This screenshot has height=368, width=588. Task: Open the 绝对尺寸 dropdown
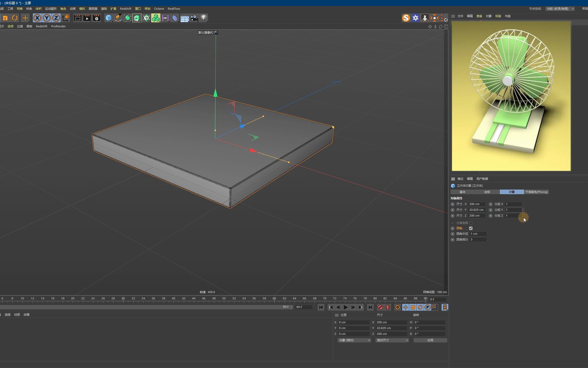pyautogui.click(x=392, y=340)
